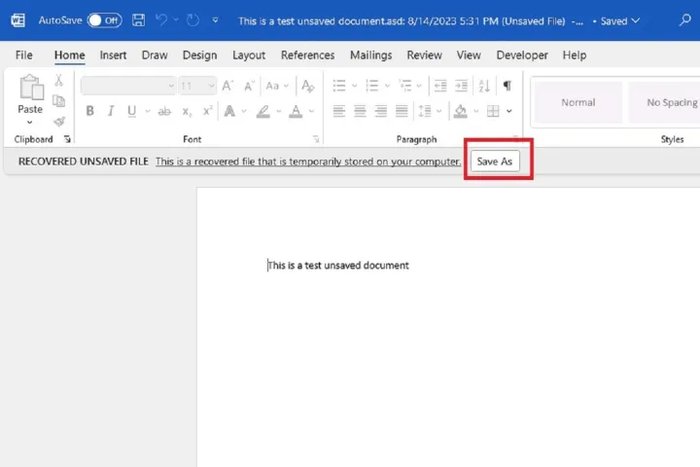
Task: Click the Save As button
Action: (x=495, y=161)
